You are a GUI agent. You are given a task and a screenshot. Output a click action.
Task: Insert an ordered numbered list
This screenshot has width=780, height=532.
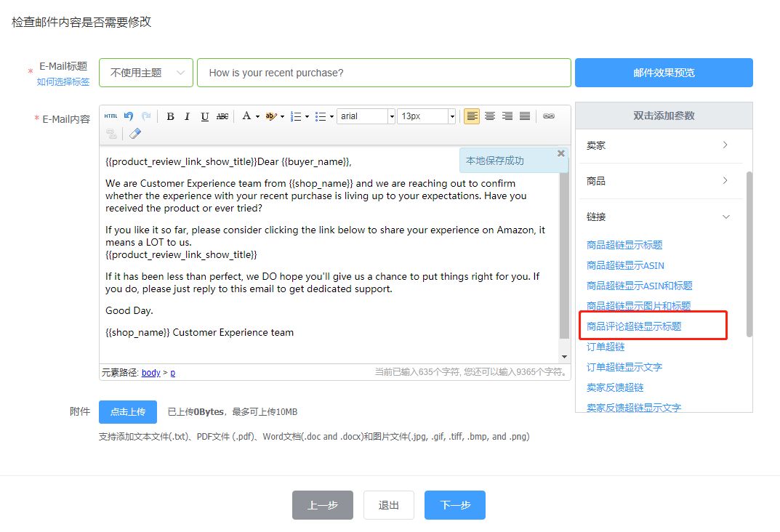[x=295, y=116]
